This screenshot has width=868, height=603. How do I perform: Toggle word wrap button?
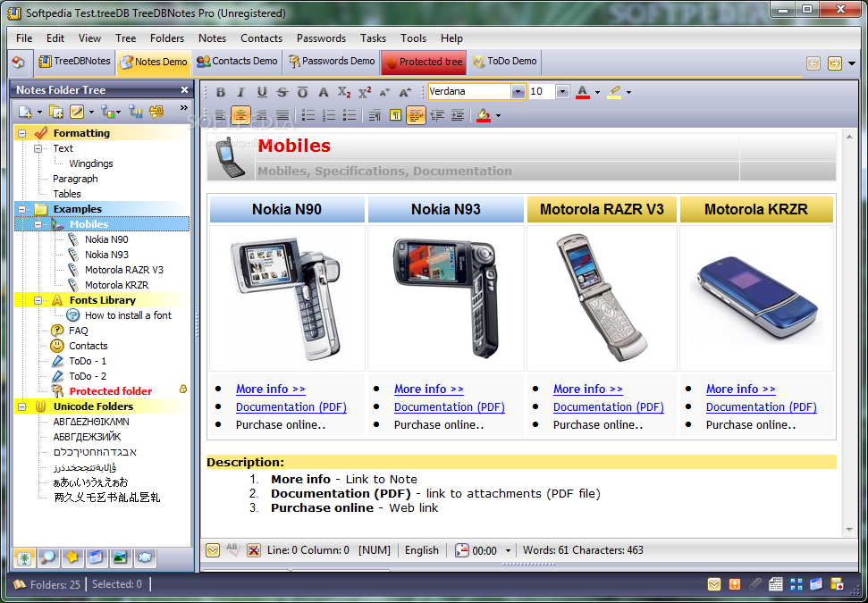coord(416,115)
